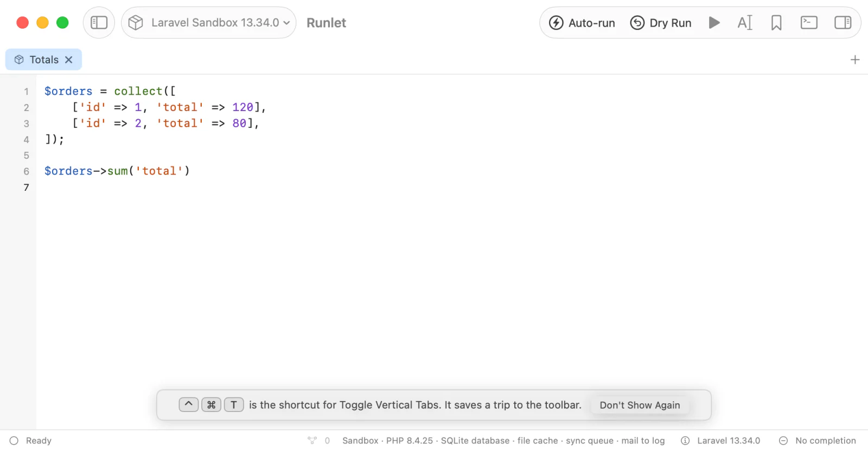
Task: Click the value 120 on line 2
Action: pyautogui.click(x=242, y=107)
